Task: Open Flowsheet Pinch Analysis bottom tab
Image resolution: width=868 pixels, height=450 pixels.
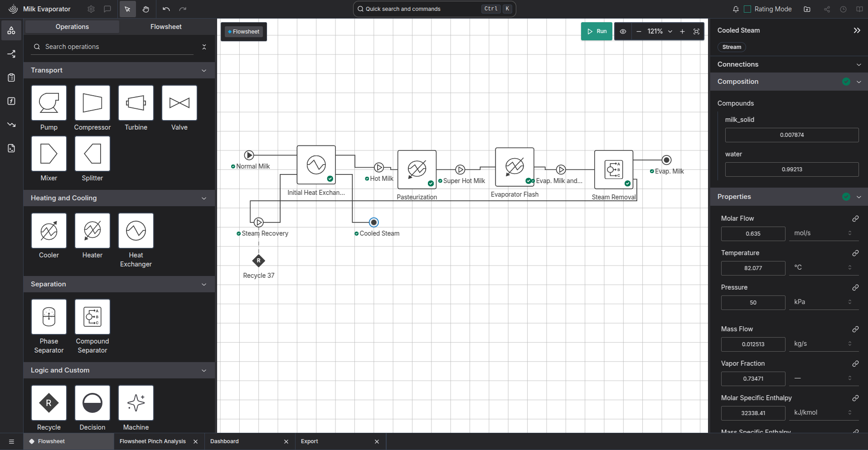Action: coord(153,441)
